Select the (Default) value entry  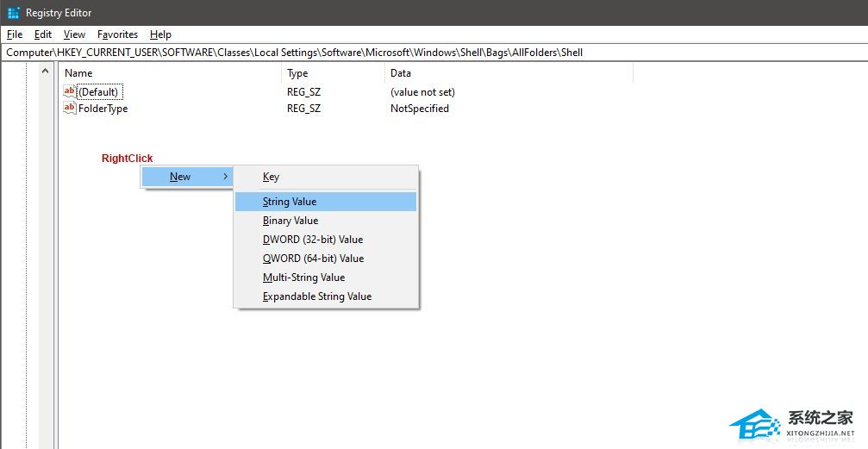point(98,92)
